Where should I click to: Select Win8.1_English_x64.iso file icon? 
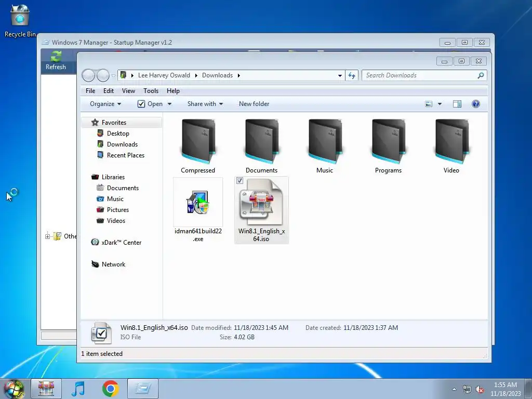[261, 202]
